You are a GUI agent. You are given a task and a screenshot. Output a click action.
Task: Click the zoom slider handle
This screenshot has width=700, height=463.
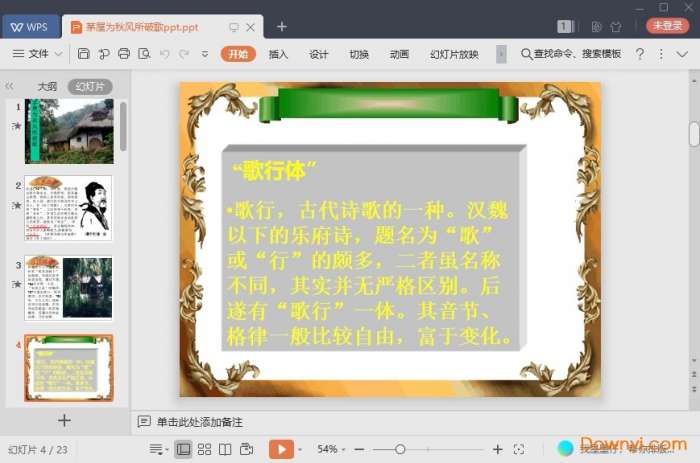coord(400,449)
